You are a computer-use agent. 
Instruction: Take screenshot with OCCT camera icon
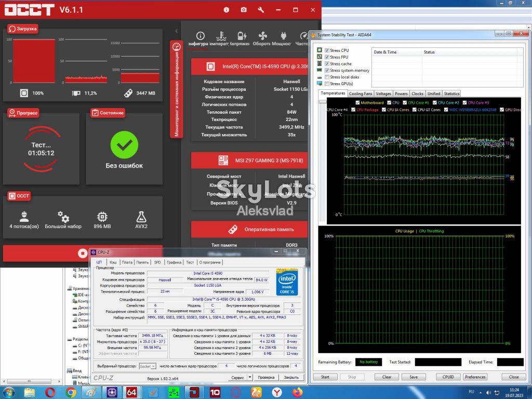tap(244, 10)
